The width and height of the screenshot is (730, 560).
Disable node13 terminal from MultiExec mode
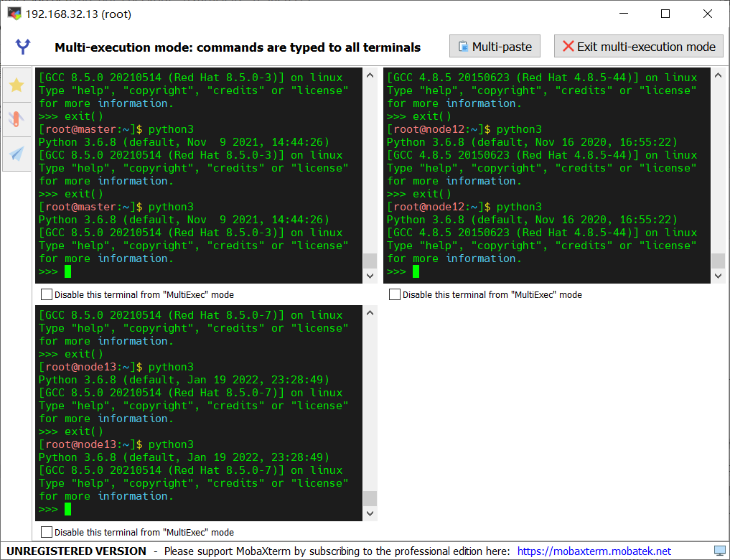coord(47,532)
